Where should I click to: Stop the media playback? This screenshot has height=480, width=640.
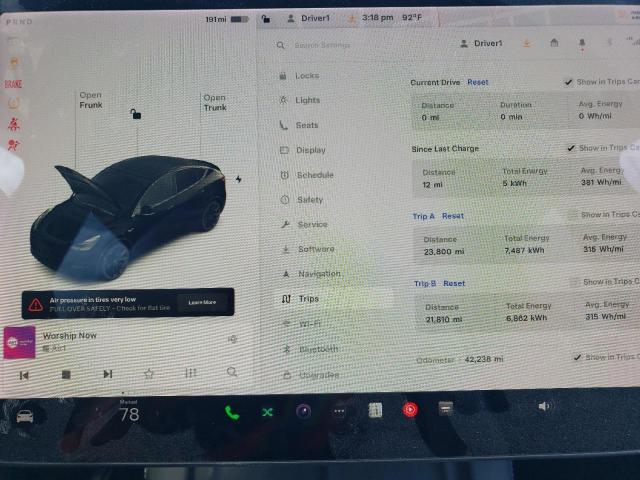pyautogui.click(x=66, y=374)
